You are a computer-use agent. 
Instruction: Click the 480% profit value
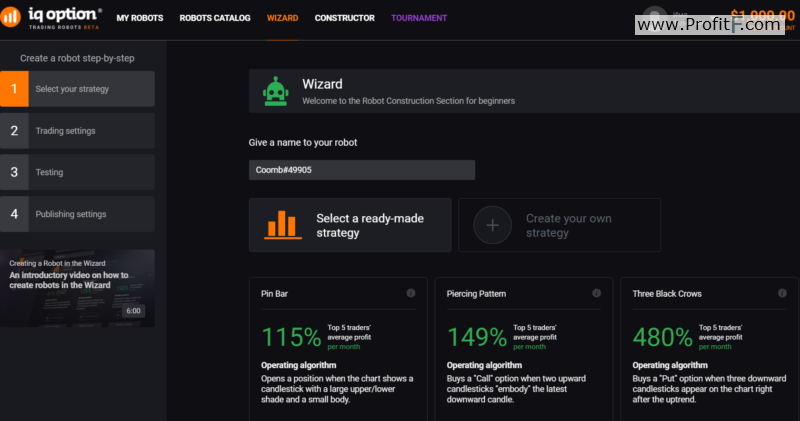[662, 337]
